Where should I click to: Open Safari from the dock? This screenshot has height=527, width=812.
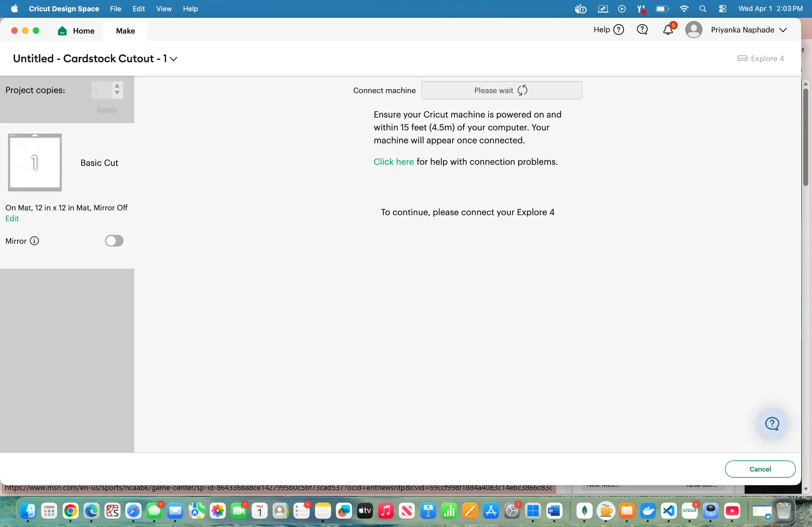133,511
